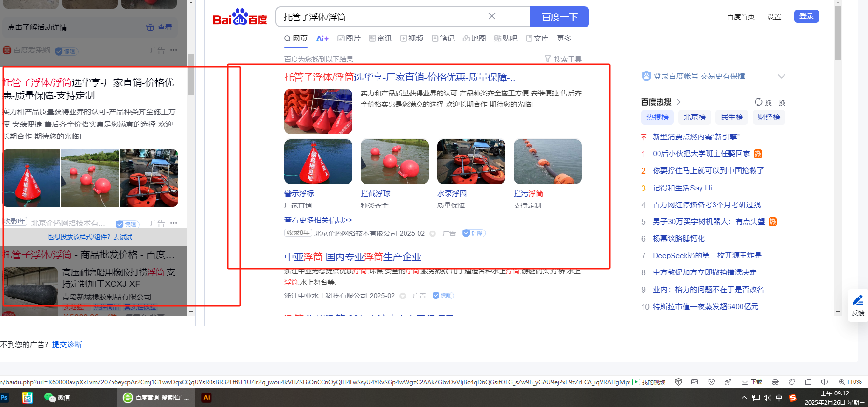Select the 财经榜 tab

(x=769, y=117)
